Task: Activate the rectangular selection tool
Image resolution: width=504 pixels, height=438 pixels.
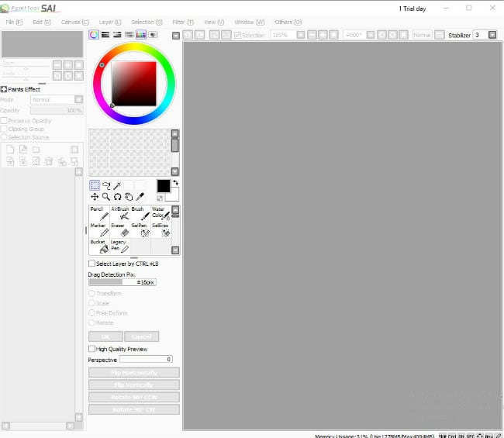Action: pos(95,186)
